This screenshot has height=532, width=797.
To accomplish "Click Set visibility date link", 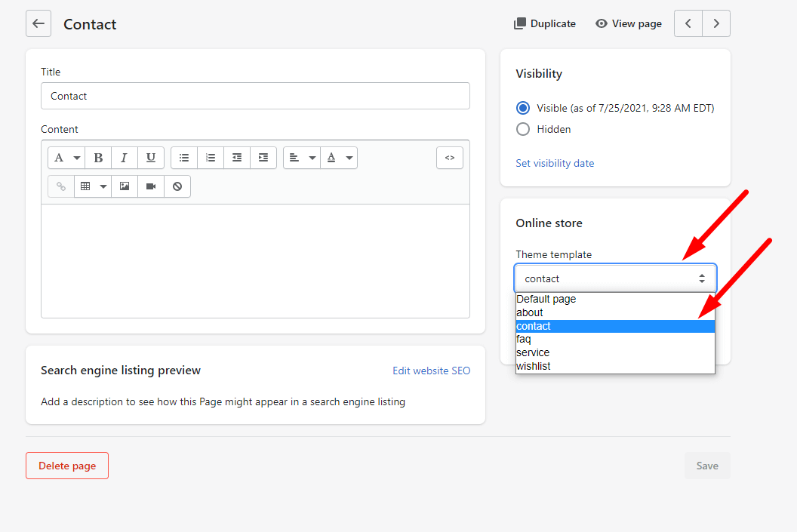I will 555,163.
